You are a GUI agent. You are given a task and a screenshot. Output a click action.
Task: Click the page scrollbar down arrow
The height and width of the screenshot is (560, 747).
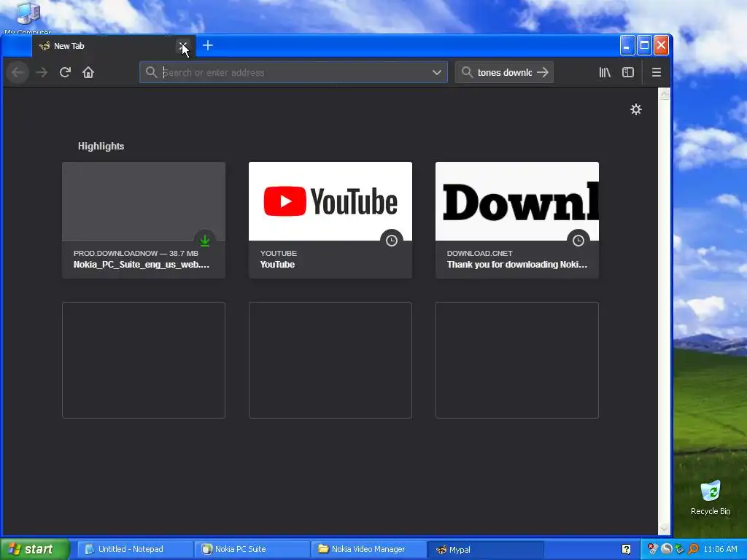point(664,529)
